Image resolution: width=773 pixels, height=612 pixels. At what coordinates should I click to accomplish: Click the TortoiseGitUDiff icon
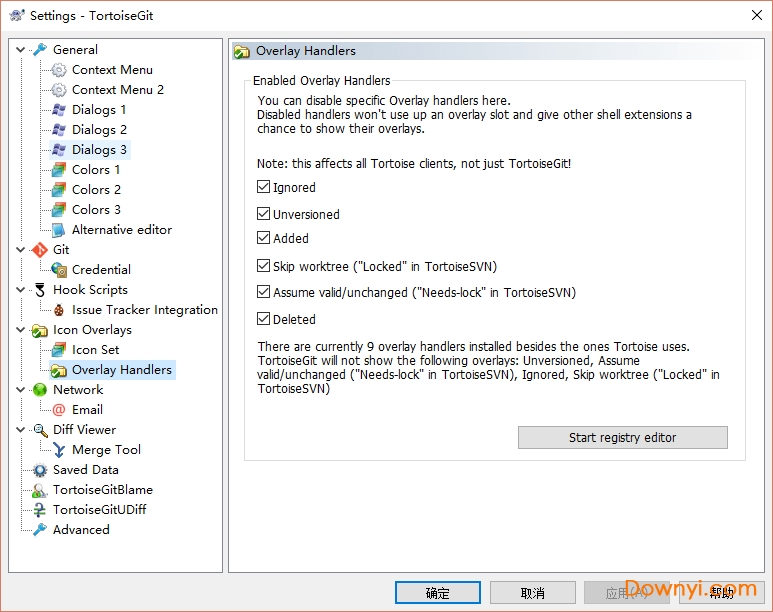(40, 510)
